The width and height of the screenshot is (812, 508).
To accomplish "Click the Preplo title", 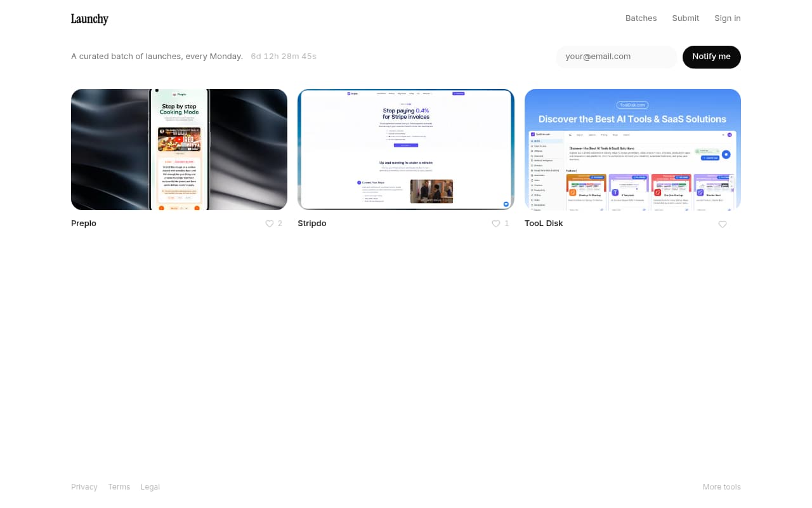I will tap(83, 223).
